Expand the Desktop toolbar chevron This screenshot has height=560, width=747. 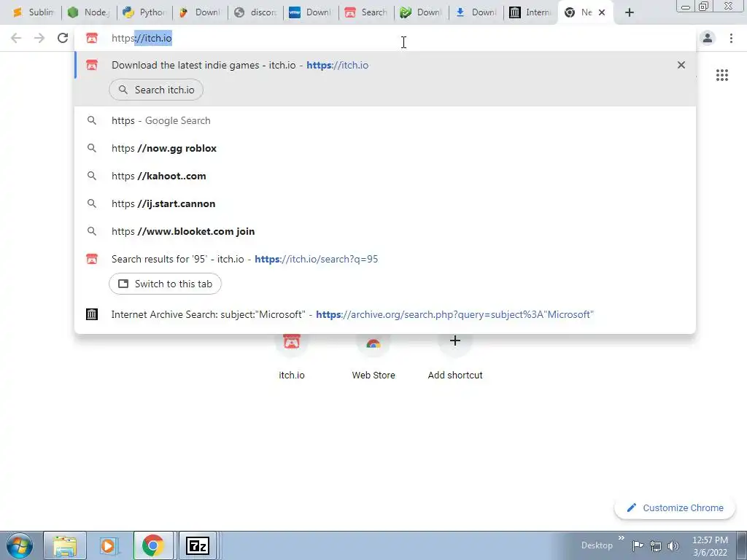pos(622,538)
